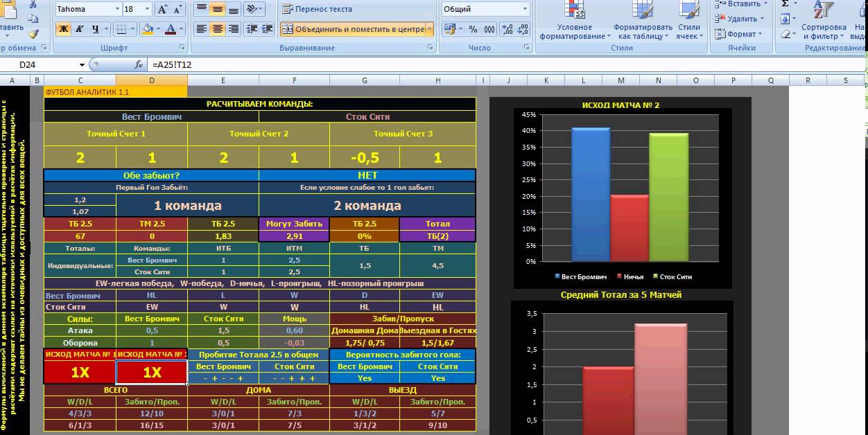
Task: Click the cell borders icon
Action: 122,29
